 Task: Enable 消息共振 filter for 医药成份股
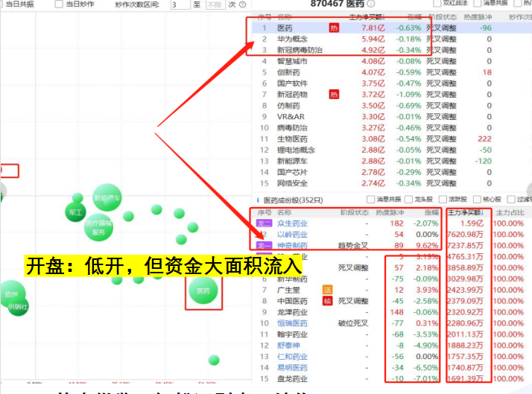pos(370,199)
